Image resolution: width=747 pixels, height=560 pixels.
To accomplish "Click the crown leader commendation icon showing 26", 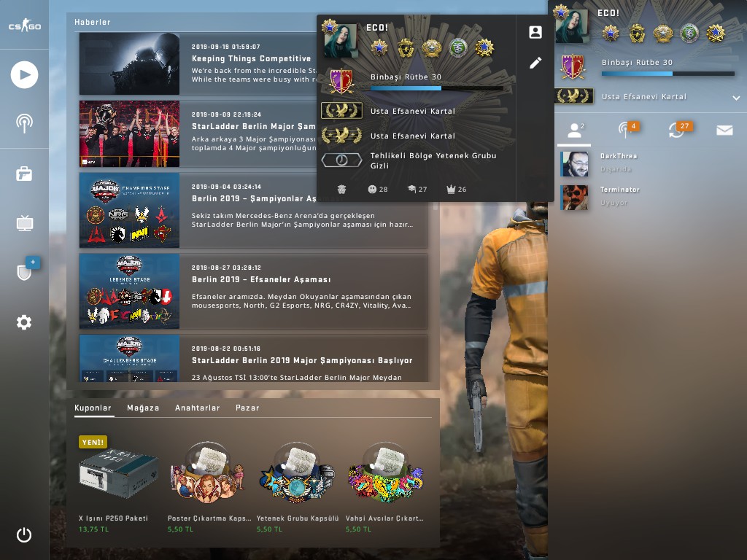I will [457, 189].
